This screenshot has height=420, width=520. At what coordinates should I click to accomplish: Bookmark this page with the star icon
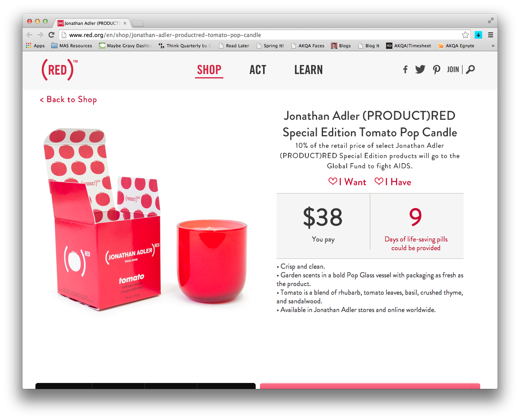[465, 35]
